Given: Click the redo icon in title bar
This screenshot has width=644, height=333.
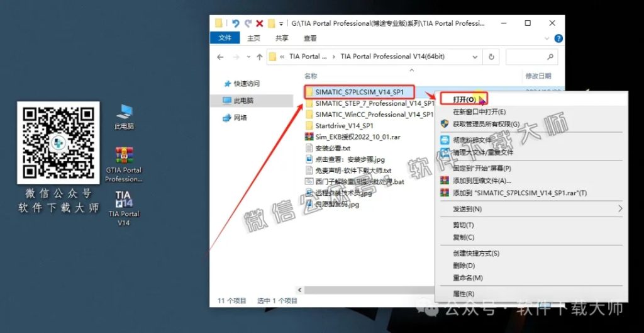Looking at the screenshot, I should click(x=248, y=23).
